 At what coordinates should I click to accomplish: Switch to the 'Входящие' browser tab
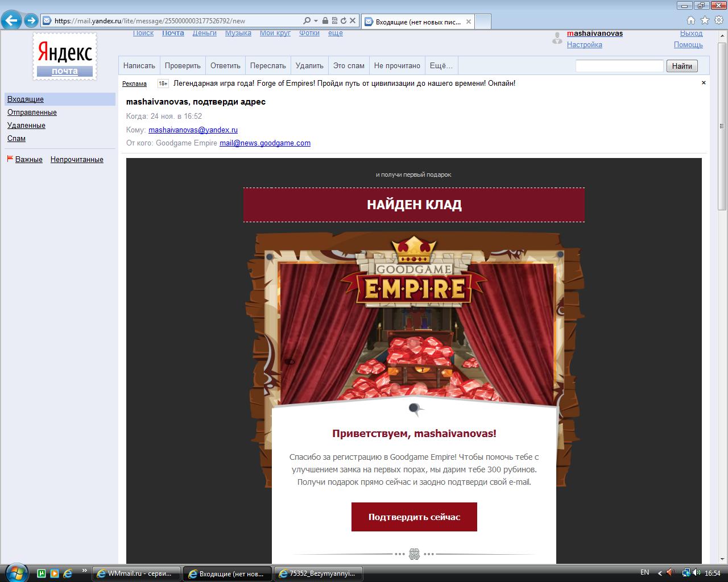pyautogui.click(x=417, y=22)
